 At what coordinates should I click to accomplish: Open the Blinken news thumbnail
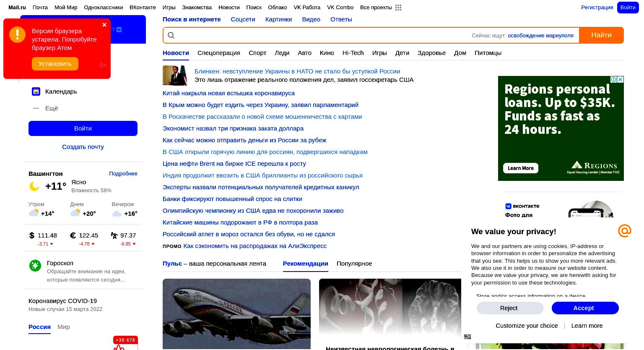coord(175,76)
